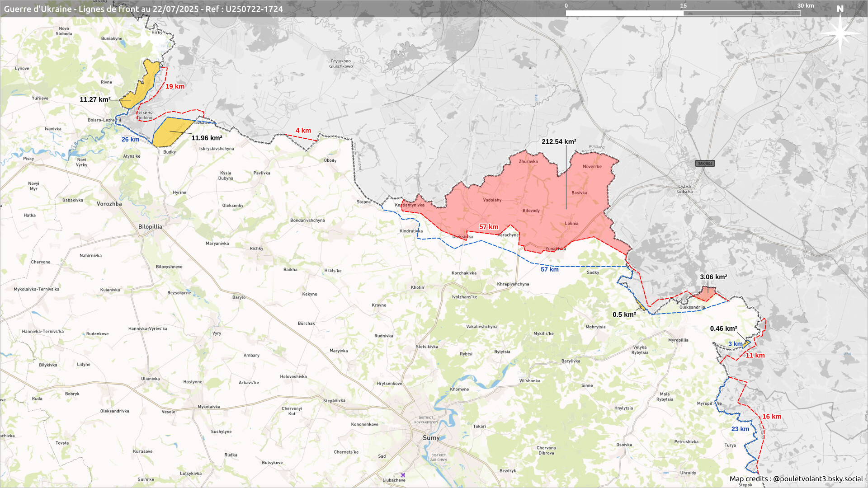Viewport: 868px width, 488px height.
Task: Click the Budky village label
Action: (x=170, y=152)
